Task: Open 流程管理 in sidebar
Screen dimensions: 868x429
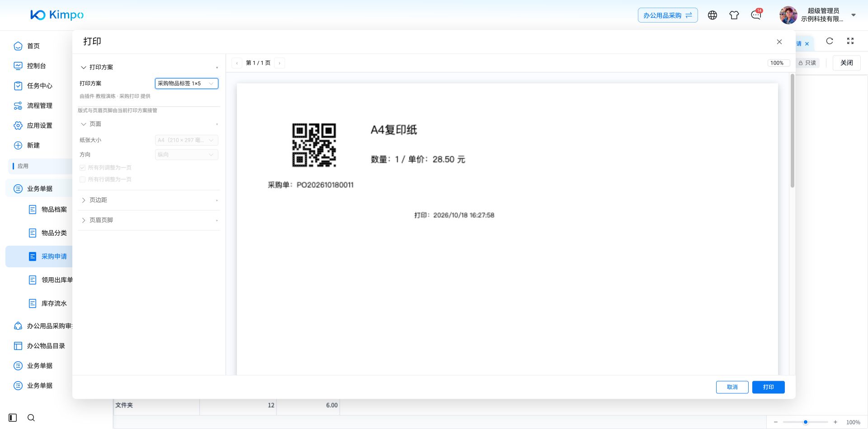Action: 39,106
